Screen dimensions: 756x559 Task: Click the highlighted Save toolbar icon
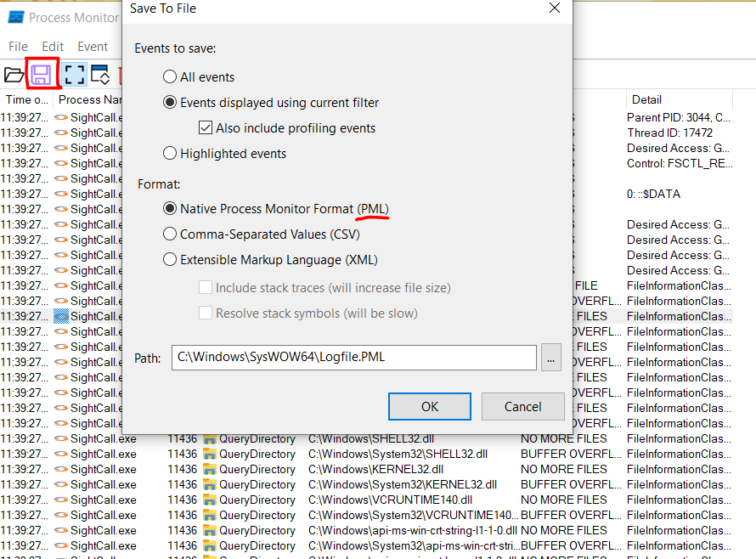pyautogui.click(x=42, y=74)
